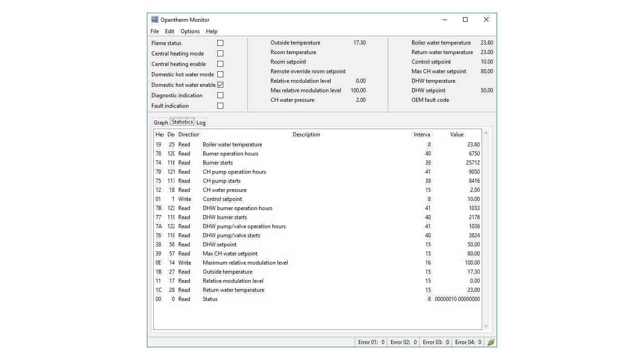Image resolution: width=644 pixels, height=360 pixels.
Task: Select the Boiler water temperature row in the table
Action: click(317, 145)
